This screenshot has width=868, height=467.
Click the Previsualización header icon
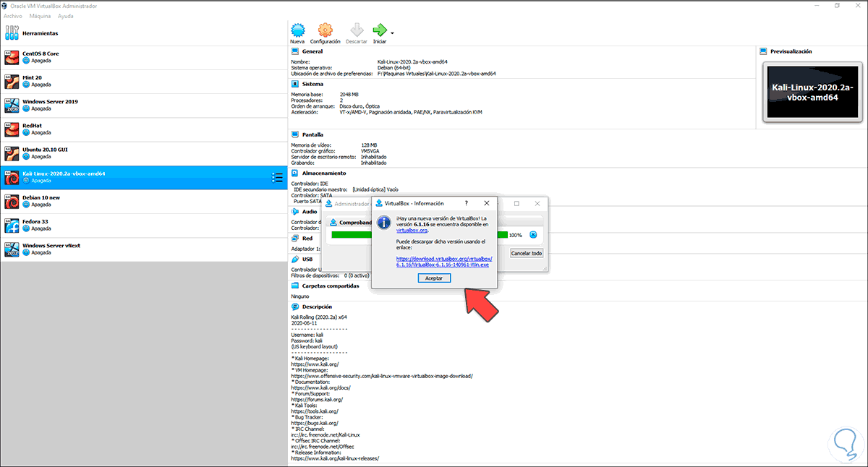click(x=765, y=51)
